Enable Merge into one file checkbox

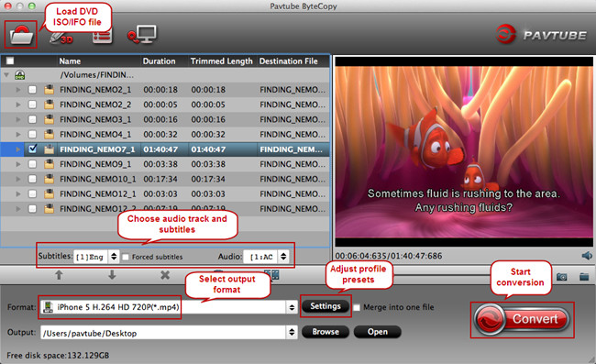click(356, 307)
